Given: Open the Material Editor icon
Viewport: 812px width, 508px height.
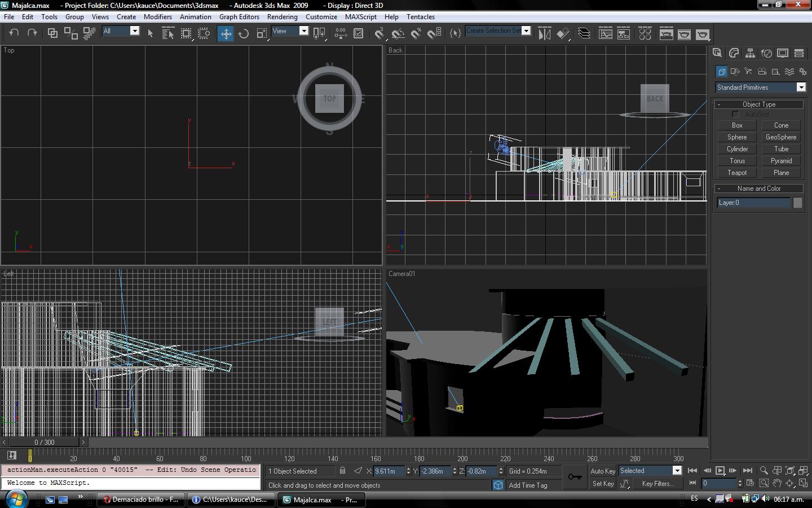Looking at the screenshot, I should click(645, 34).
